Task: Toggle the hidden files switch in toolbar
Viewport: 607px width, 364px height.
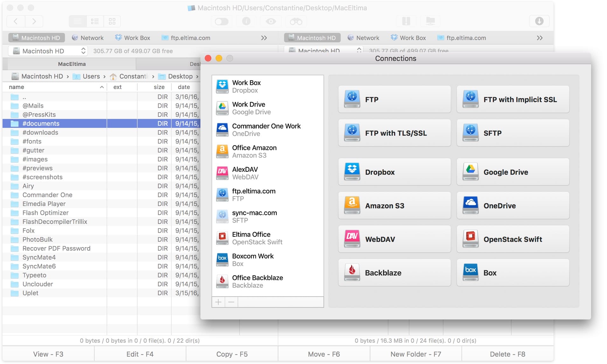Action: (x=221, y=21)
